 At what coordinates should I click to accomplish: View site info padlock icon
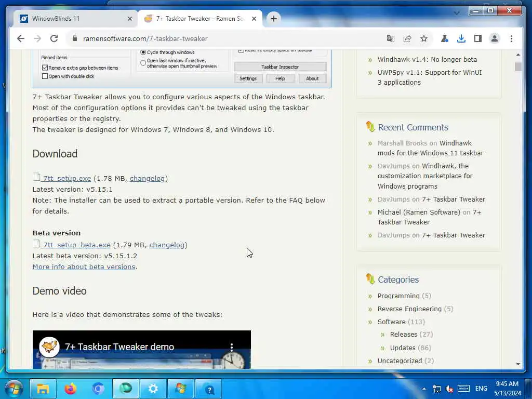pyautogui.click(x=75, y=38)
